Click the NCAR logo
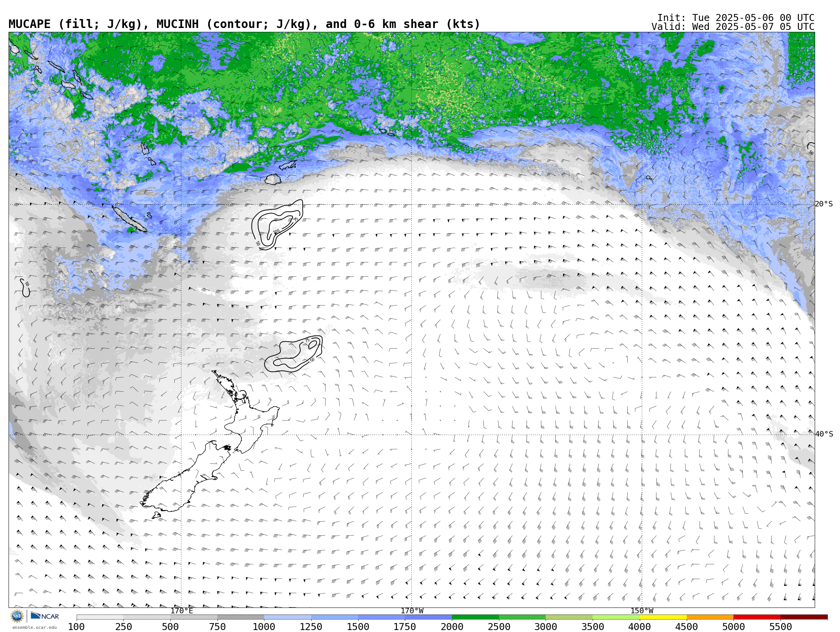The height and width of the screenshot is (632, 840). click(x=45, y=616)
